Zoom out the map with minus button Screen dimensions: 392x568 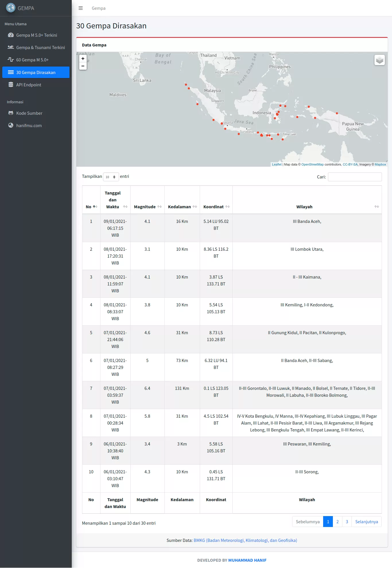click(83, 66)
